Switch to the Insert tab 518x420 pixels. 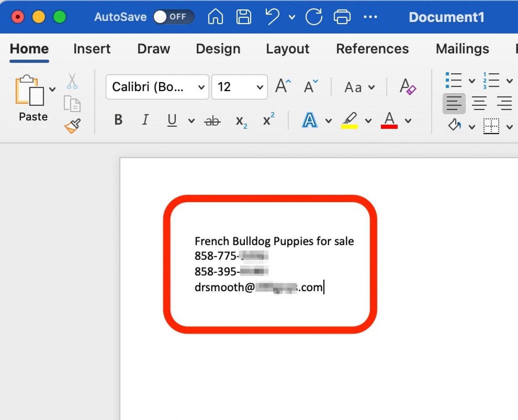click(x=92, y=49)
